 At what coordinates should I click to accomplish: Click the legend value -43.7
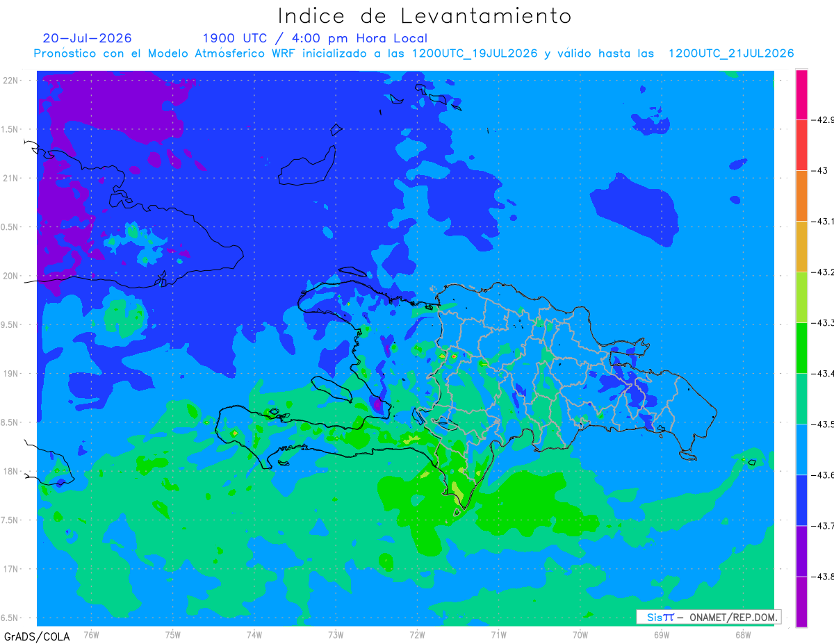pos(822,525)
